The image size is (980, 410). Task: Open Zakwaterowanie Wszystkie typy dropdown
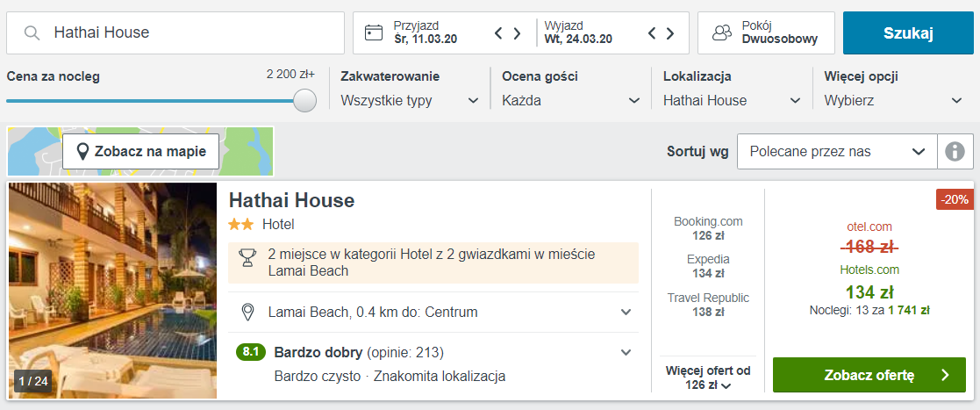click(x=410, y=101)
